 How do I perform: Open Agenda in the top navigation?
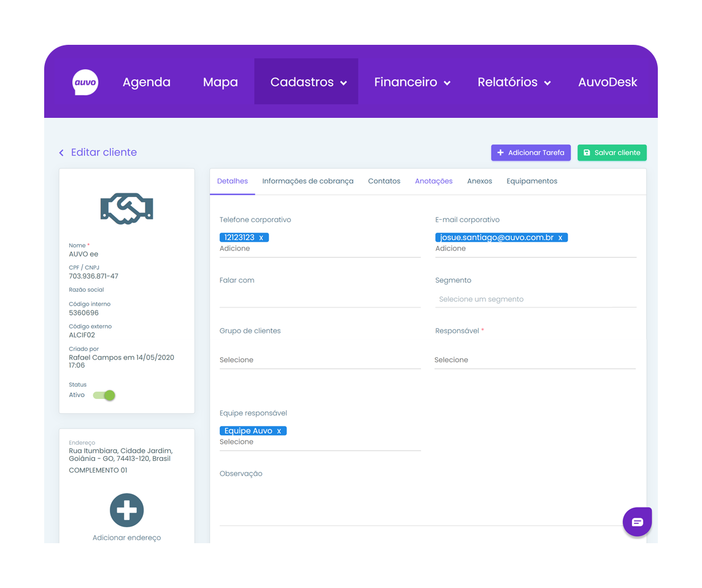click(x=147, y=82)
